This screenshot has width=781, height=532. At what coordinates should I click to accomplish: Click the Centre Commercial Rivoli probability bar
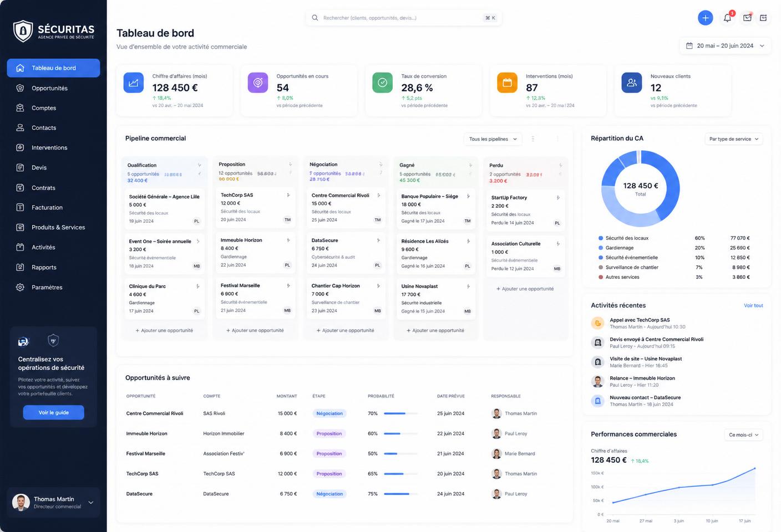click(x=402, y=413)
